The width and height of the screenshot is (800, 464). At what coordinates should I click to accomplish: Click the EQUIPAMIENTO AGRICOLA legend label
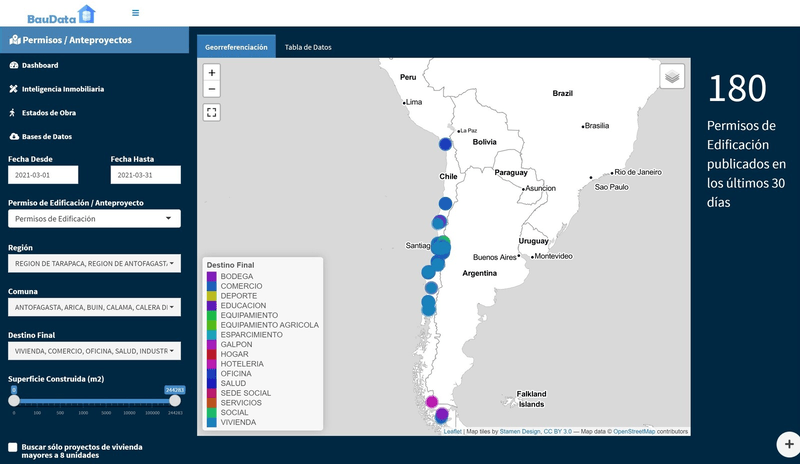[269, 325]
